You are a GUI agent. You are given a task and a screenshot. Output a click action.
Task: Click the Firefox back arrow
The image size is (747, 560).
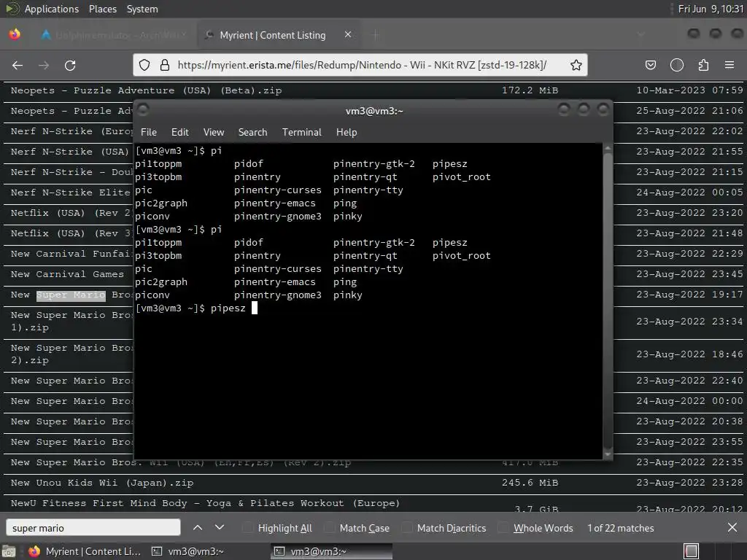coord(18,65)
